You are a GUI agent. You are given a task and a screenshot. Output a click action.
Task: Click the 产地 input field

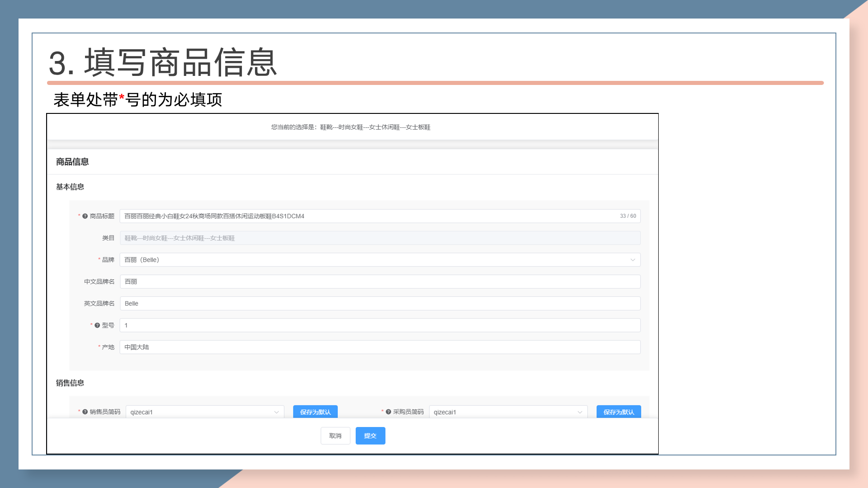(380, 347)
